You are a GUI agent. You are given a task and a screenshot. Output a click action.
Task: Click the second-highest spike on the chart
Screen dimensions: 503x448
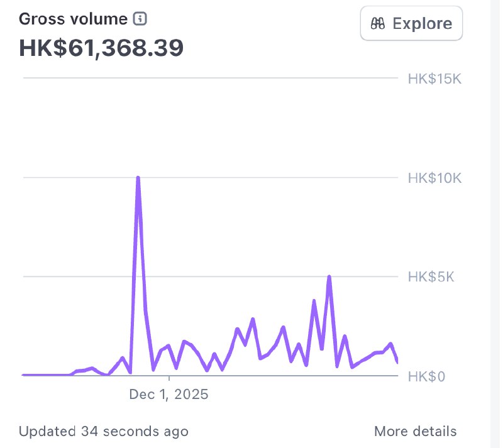[x=329, y=275]
